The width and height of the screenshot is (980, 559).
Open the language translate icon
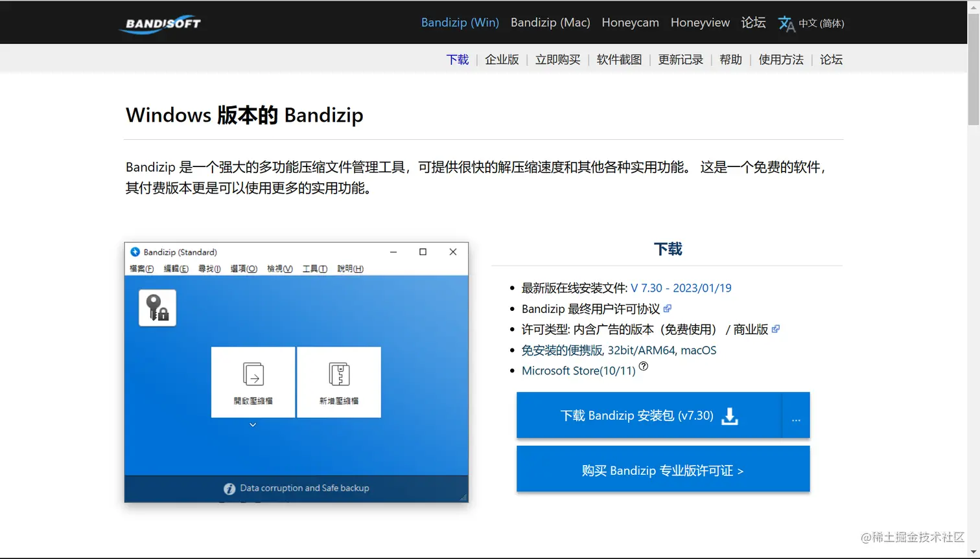(x=786, y=24)
